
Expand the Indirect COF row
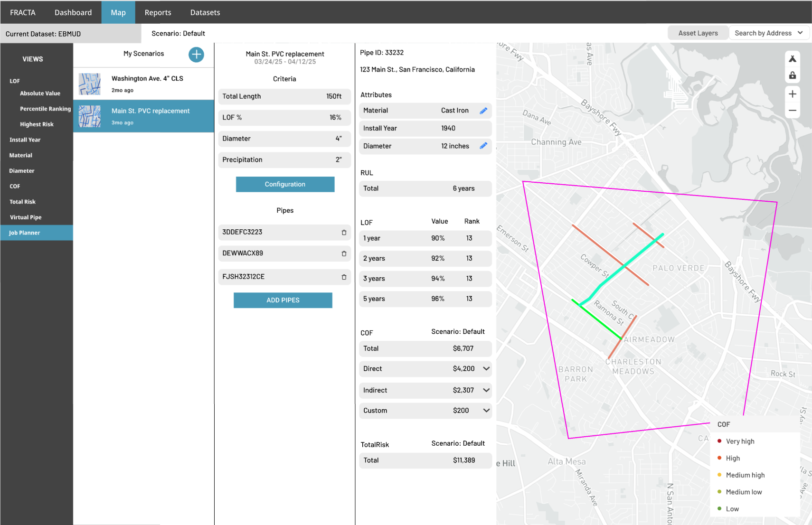[486, 390]
